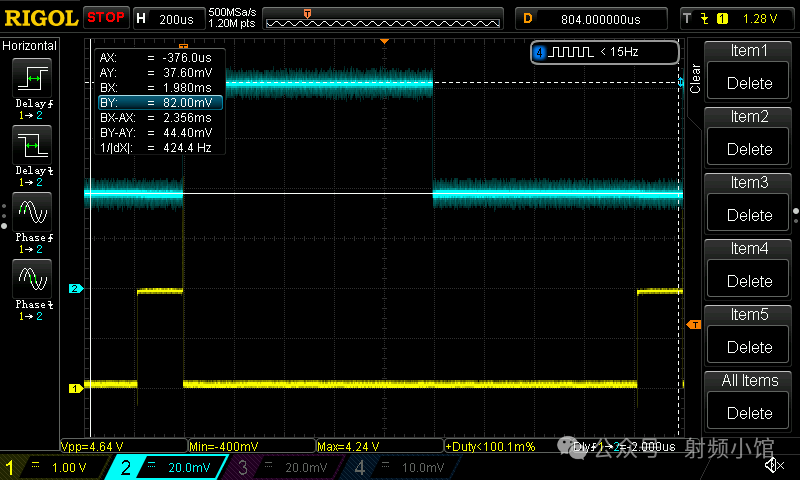
Task: Toggle channel 1 at 1.00 V
Action: (x=50, y=467)
